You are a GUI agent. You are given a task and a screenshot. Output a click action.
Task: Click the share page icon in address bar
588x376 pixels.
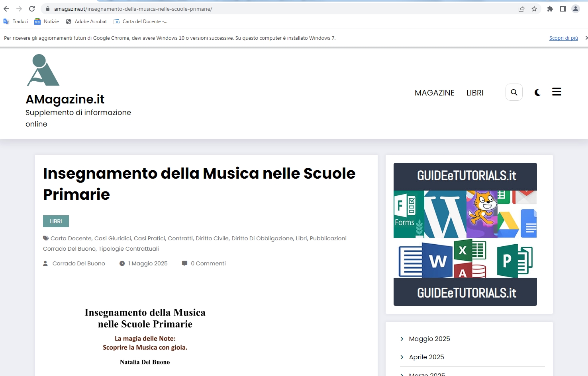click(521, 9)
